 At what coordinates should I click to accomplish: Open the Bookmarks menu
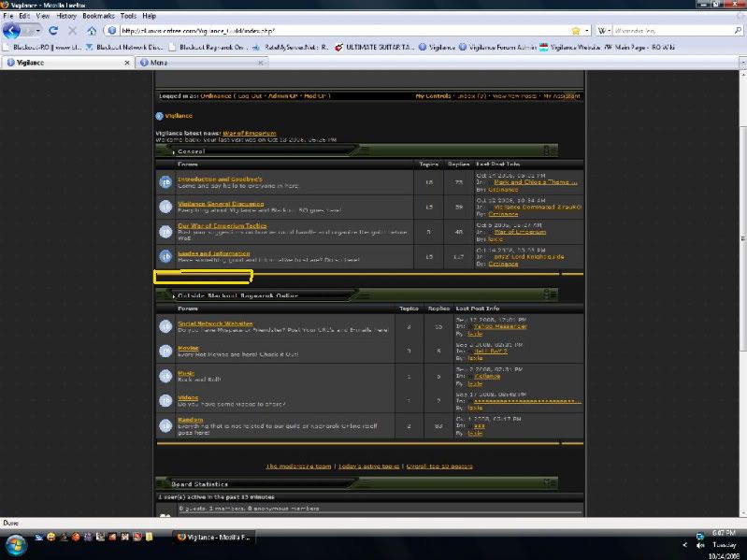point(98,16)
